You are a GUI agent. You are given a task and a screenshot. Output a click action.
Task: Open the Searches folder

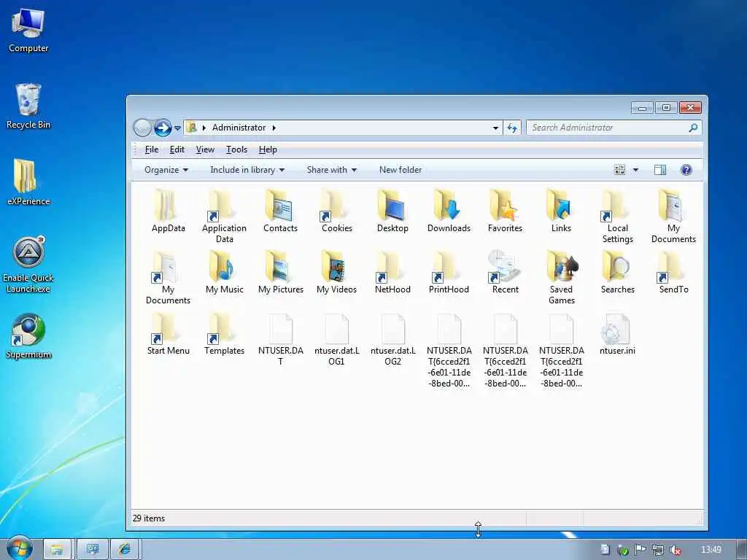[x=617, y=272]
